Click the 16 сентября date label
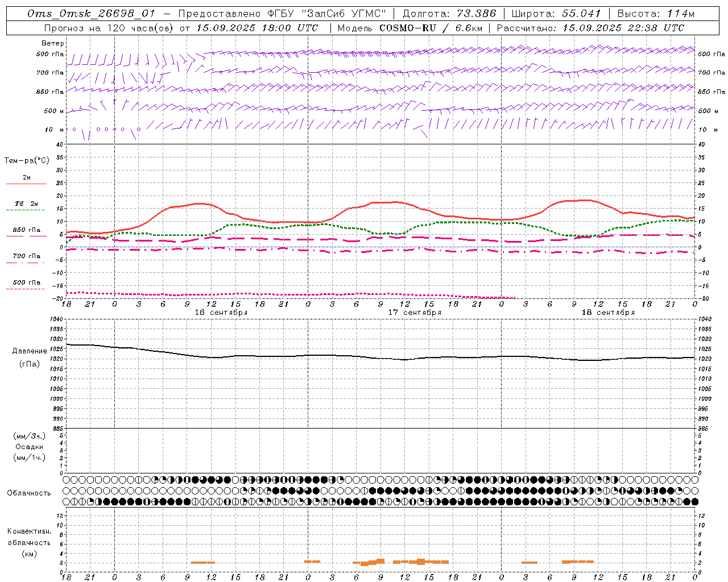Viewport: 728px width, 582px height. click(221, 313)
